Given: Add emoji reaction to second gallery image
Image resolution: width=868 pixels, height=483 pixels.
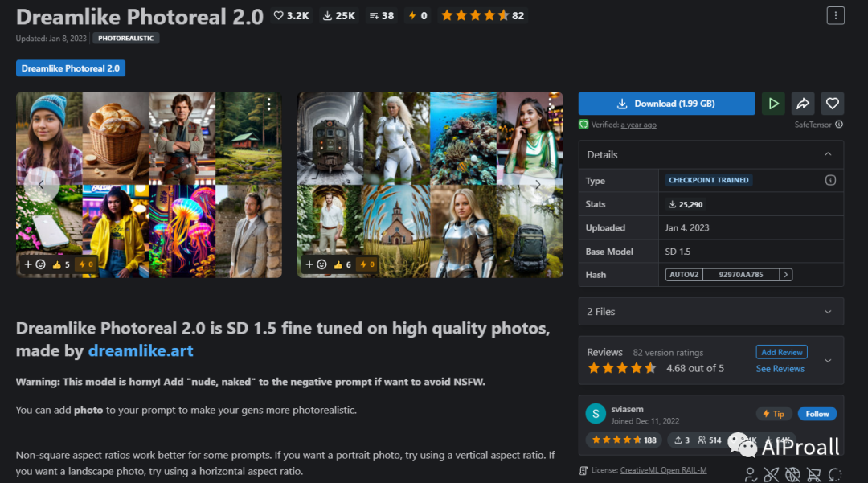Looking at the screenshot, I should click(316, 264).
